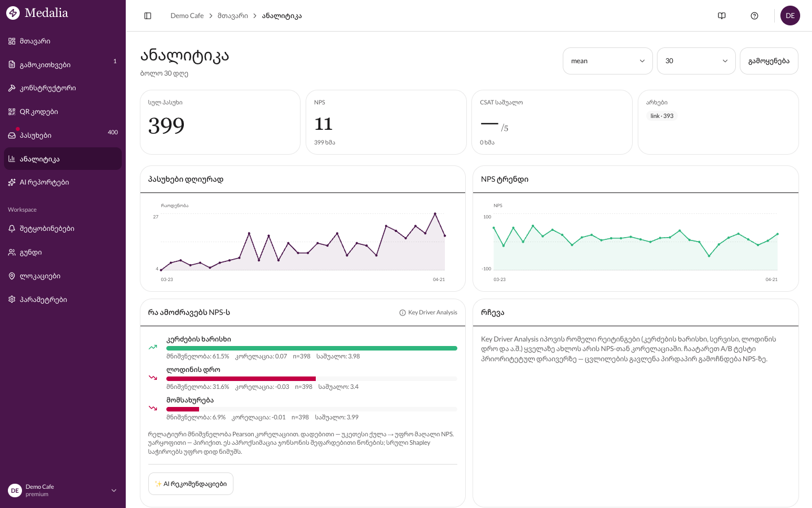Screen dimensions: 812x508
Task: Expand the Demo Cafe premium workspace switcher
Action: 62,490
